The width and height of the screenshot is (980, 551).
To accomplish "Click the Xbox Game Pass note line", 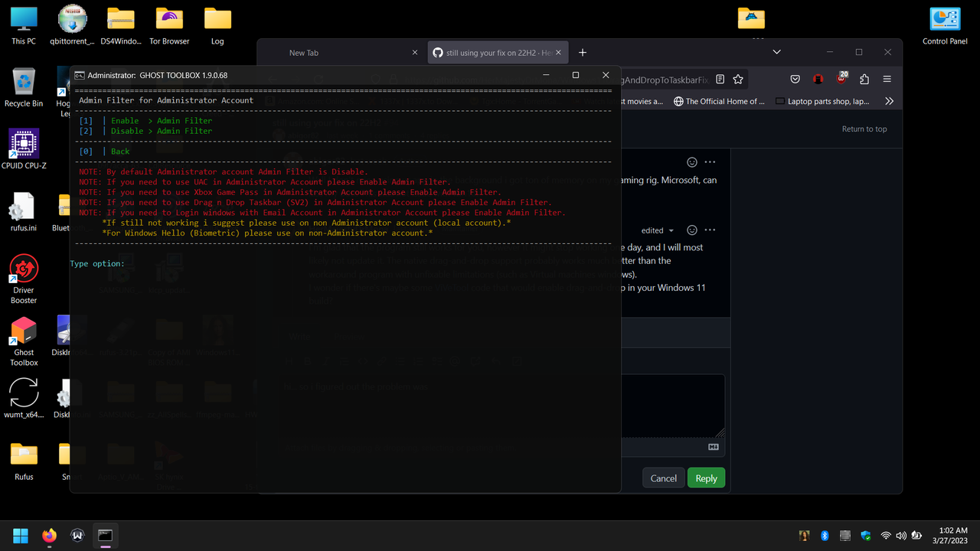I will (x=290, y=192).
